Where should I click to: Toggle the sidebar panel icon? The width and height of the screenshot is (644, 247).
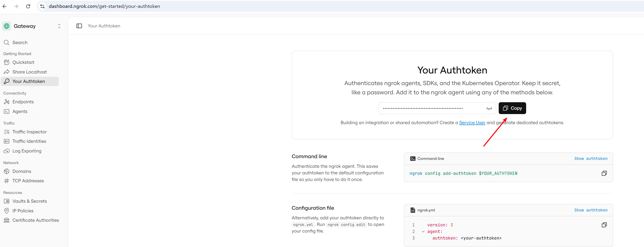pyautogui.click(x=79, y=26)
